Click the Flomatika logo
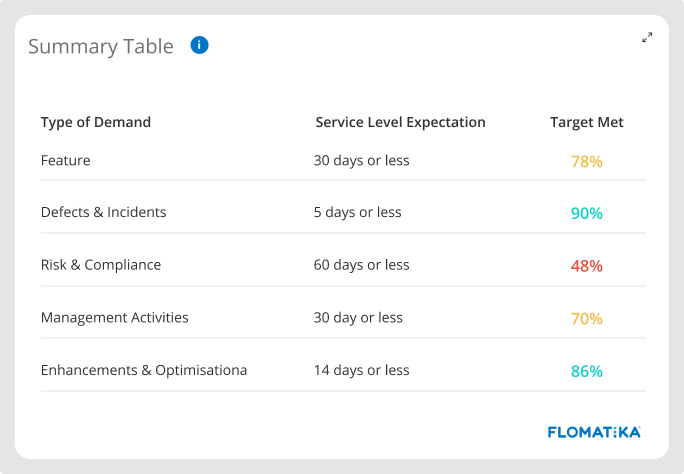This screenshot has height=474, width=684. click(x=594, y=432)
